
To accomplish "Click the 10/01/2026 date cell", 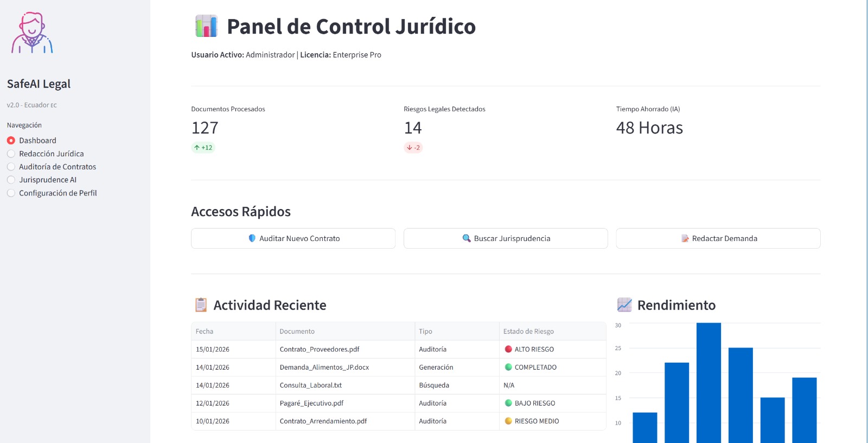I will click(233, 421).
